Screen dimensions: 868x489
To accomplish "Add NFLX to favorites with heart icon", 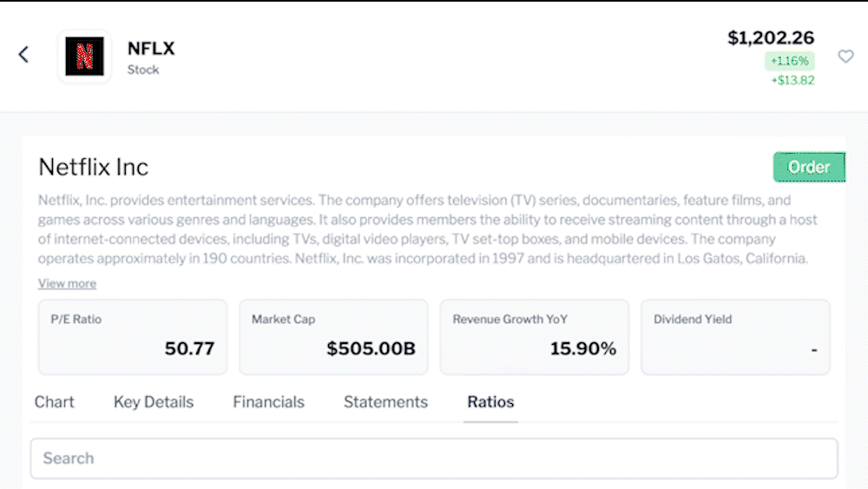I will [x=845, y=56].
